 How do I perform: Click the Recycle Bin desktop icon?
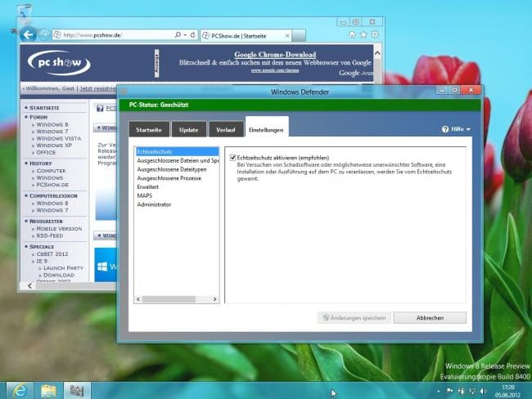pos(24,13)
